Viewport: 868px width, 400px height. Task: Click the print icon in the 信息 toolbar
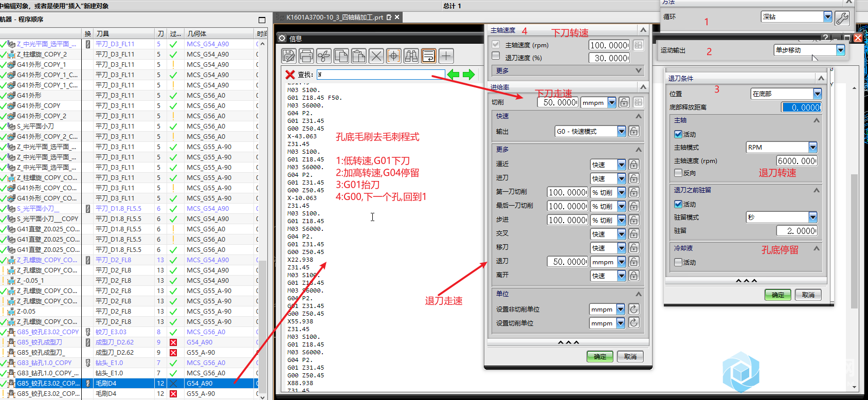point(306,56)
